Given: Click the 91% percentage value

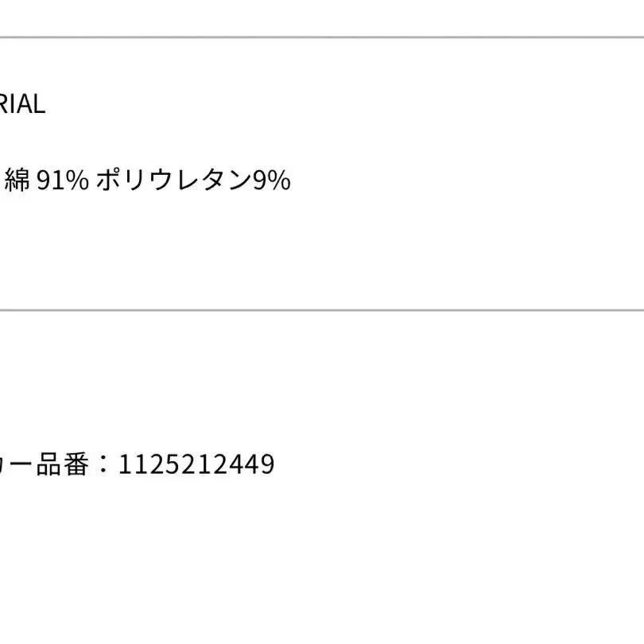Looking at the screenshot, I should [x=63, y=180].
